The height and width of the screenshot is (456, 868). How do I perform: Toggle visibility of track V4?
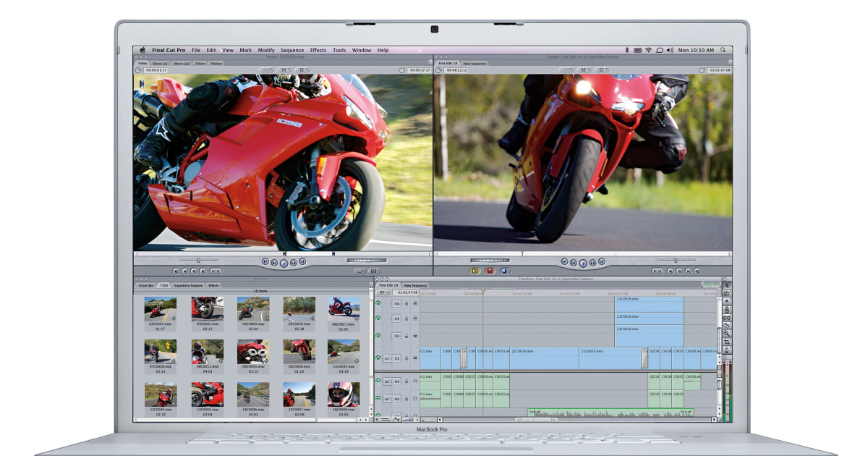tap(378, 303)
